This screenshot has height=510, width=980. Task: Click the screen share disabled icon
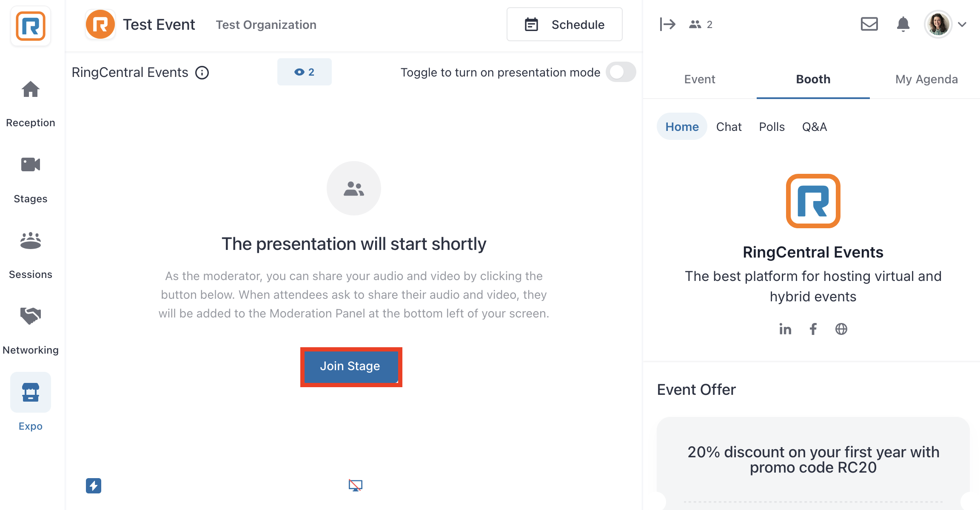pos(355,485)
